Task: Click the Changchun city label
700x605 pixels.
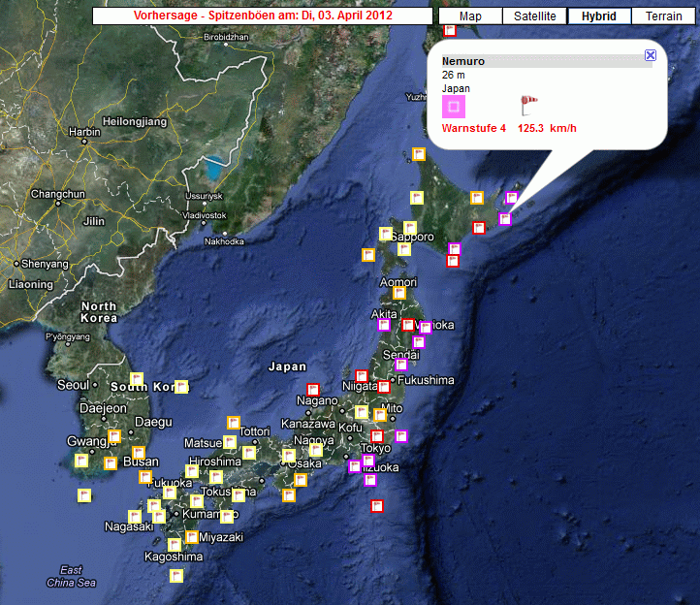Action: click(x=58, y=194)
